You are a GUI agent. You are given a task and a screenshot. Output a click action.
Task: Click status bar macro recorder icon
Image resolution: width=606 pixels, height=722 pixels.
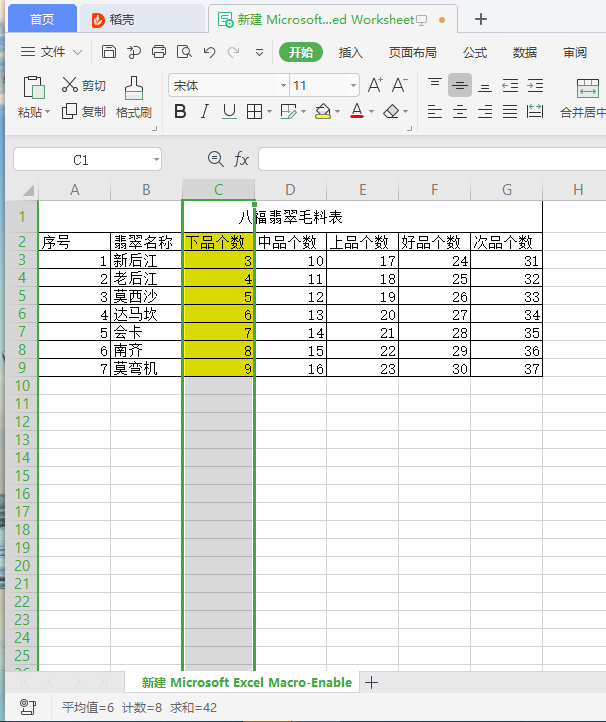tap(28, 707)
